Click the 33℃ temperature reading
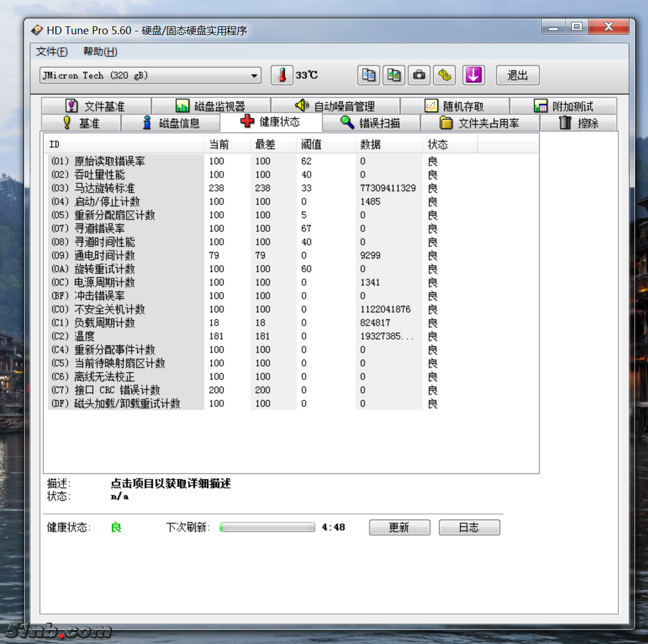648x644 pixels. coord(307,75)
